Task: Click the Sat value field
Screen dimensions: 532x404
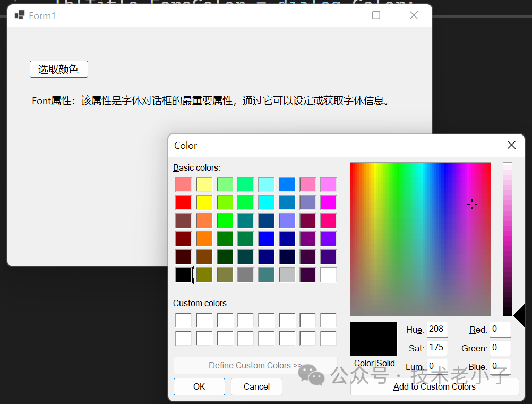Action: coord(436,348)
